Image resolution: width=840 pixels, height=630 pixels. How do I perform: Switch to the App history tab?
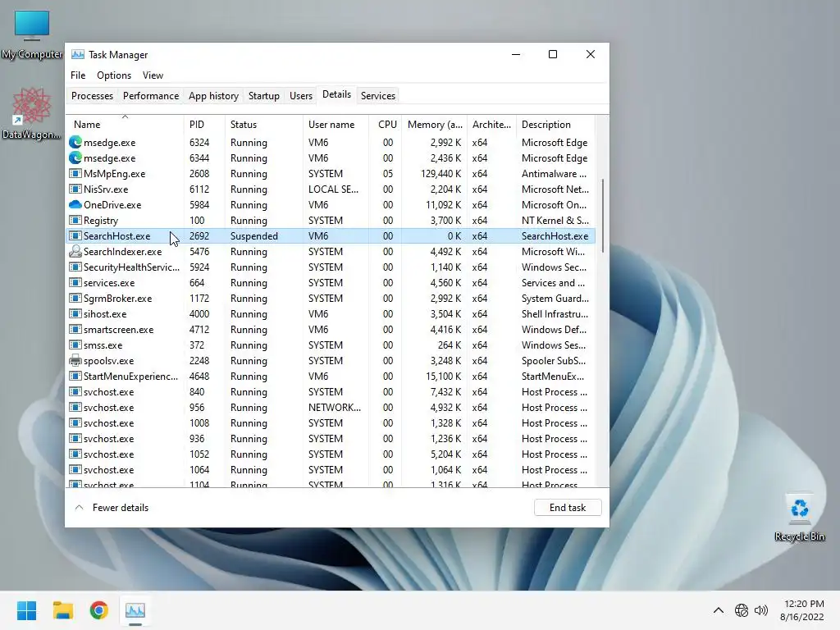213,96
